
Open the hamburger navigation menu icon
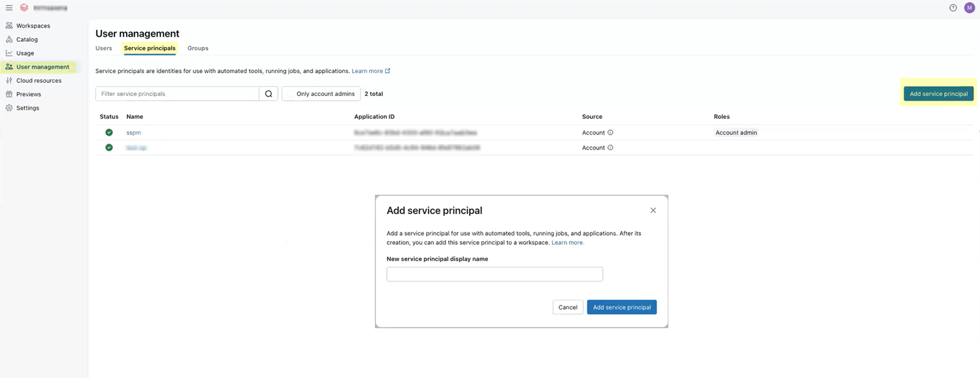point(9,8)
